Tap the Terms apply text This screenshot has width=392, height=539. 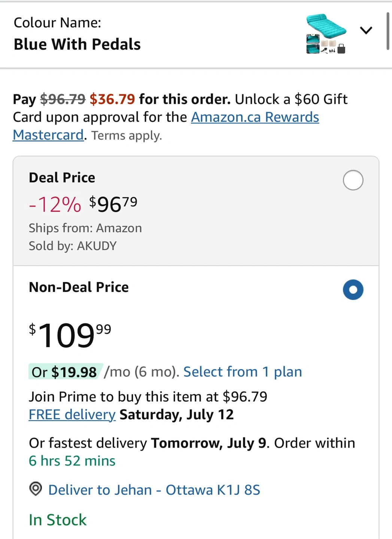127,135
